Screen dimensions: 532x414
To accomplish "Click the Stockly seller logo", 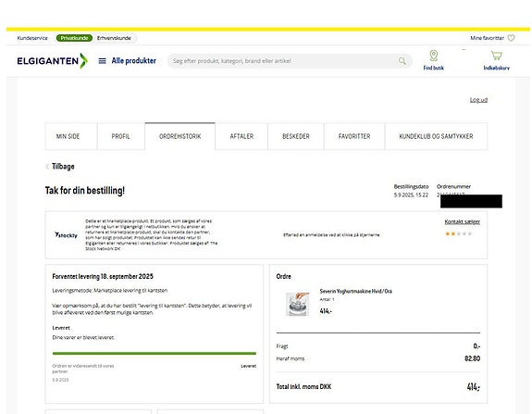I will click(67, 234).
